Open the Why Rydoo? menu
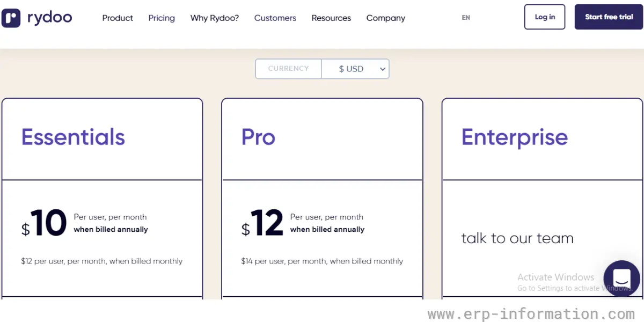This screenshot has width=644, height=322. click(215, 18)
